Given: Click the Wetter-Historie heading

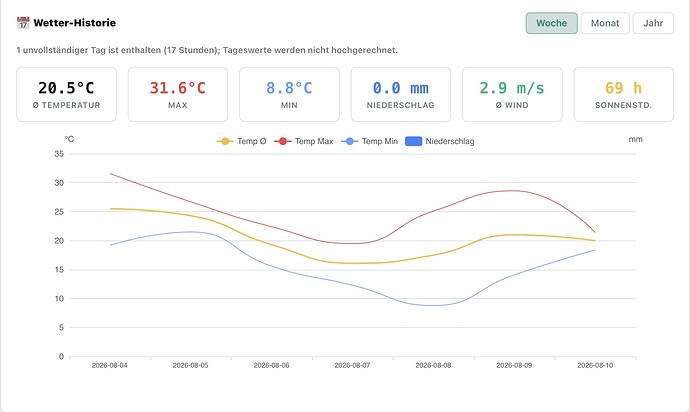Looking at the screenshot, I should pos(75,23).
